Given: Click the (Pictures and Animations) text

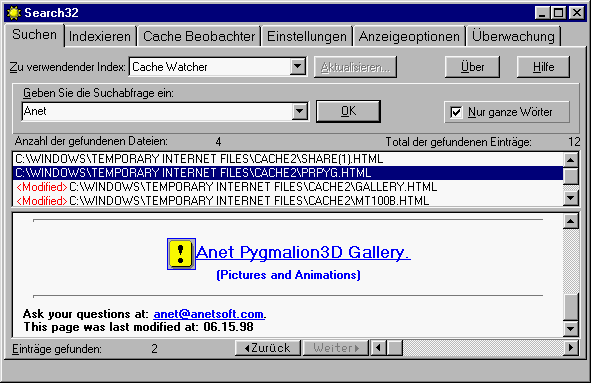Looking at the screenshot, I should [288, 275].
